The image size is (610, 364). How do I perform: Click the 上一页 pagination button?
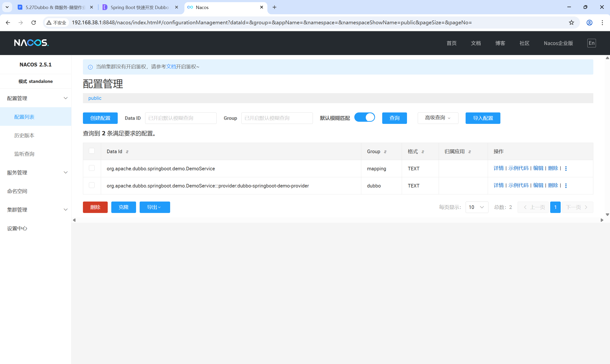[533, 207]
